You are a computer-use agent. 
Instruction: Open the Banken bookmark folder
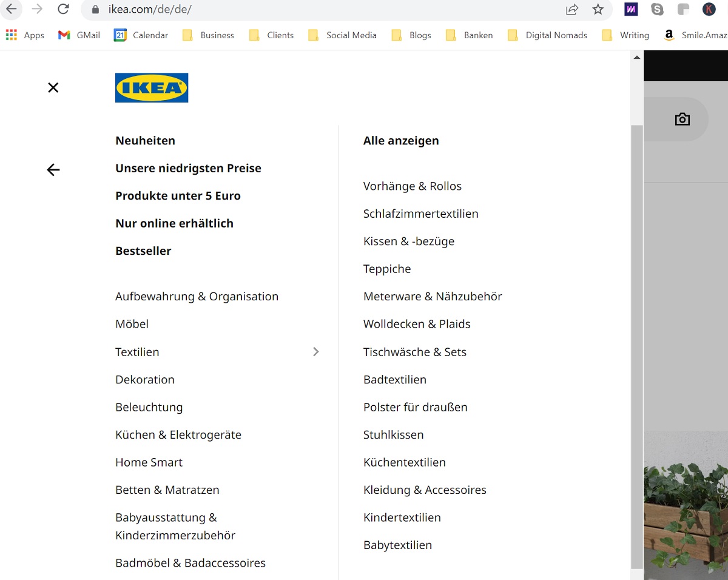click(x=469, y=35)
